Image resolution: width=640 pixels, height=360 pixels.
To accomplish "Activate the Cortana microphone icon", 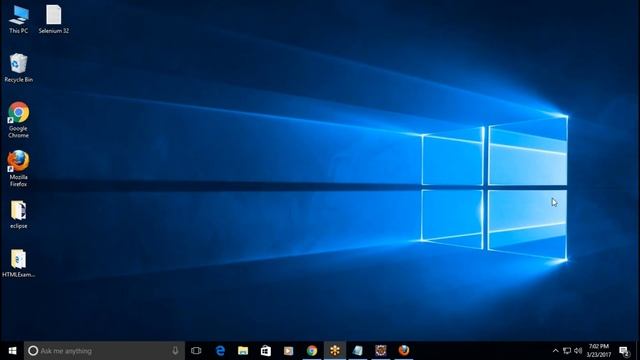I will click(175, 351).
